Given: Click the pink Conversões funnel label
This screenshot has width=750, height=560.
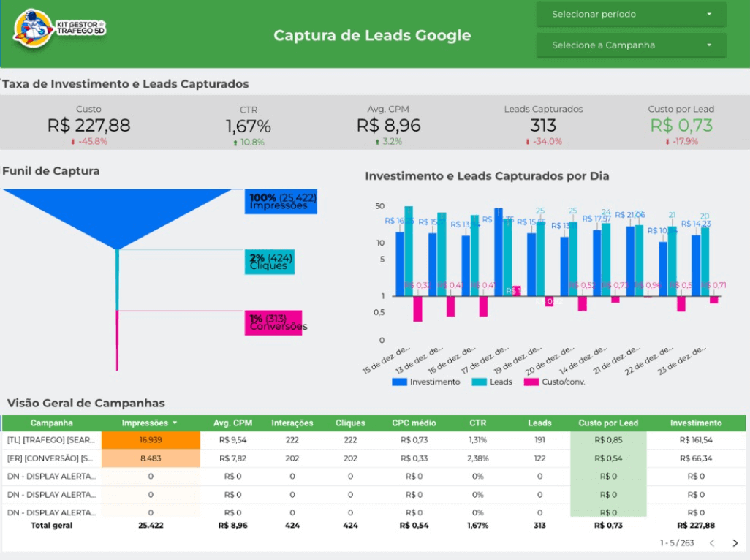Looking at the screenshot, I should click(273, 322).
